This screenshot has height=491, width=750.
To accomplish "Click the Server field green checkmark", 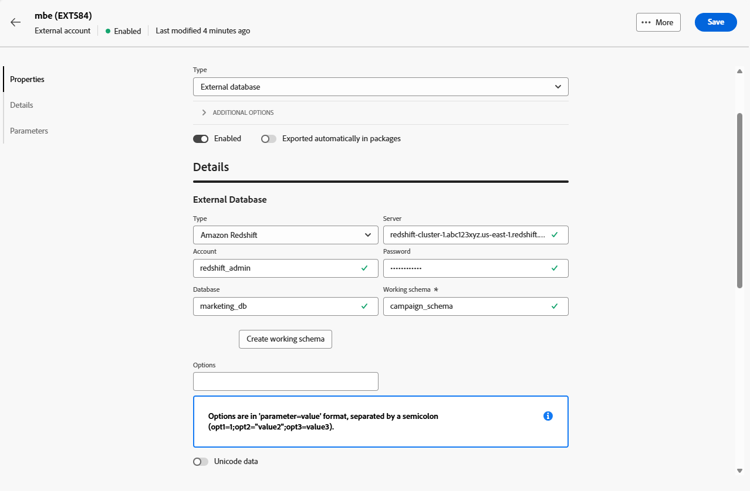I will (555, 235).
